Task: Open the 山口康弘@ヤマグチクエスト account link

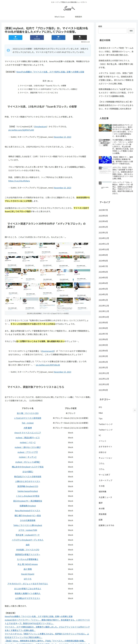Action: 28,598
